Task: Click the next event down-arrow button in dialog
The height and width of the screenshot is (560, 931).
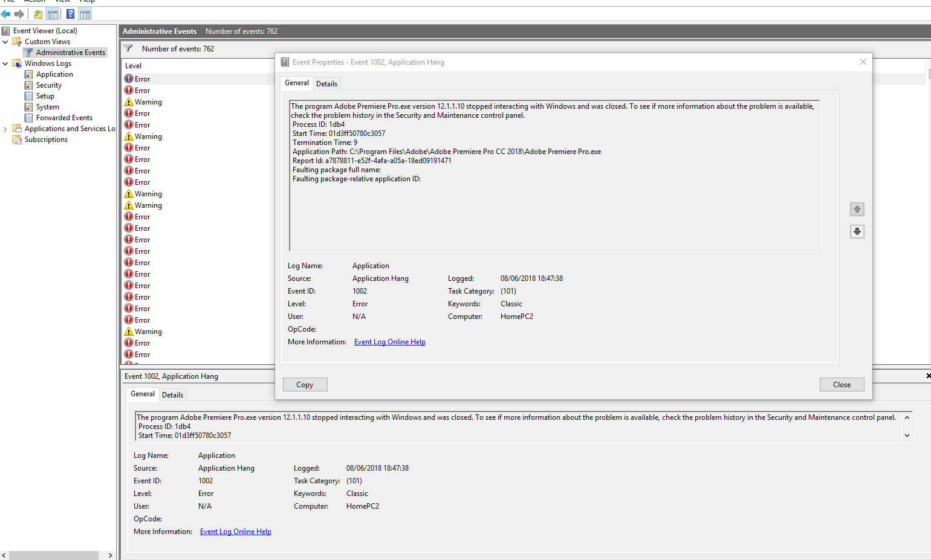Action: coord(857,231)
